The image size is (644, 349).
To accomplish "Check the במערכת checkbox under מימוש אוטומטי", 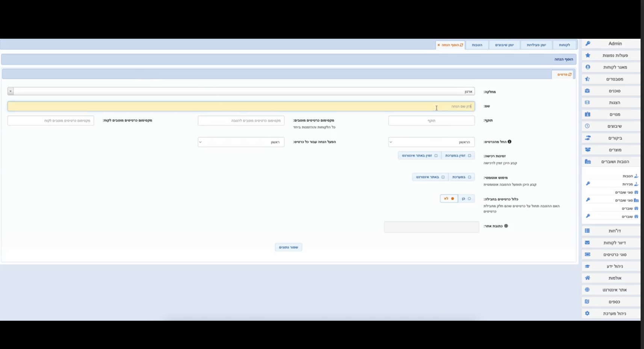I will [469, 177].
